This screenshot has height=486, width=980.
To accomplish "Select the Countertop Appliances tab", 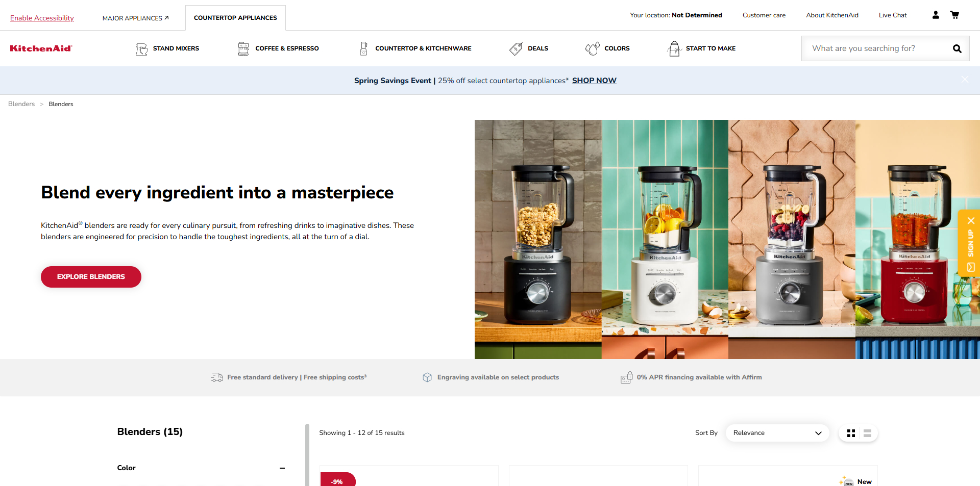I will coord(235,18).
